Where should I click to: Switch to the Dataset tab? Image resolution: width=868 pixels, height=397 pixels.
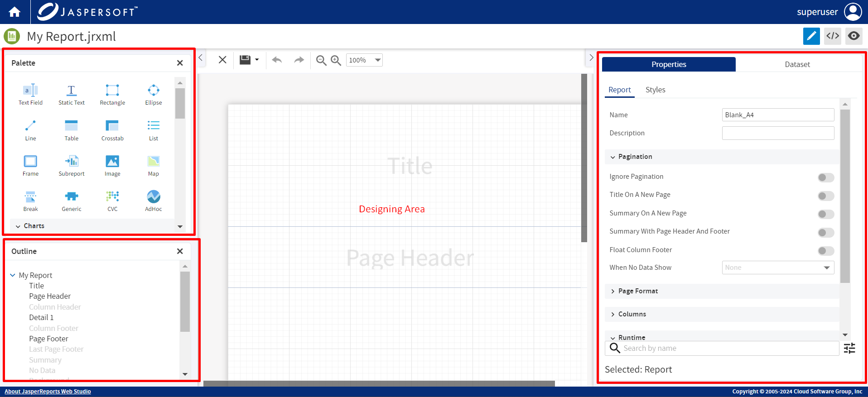[797, 64]
